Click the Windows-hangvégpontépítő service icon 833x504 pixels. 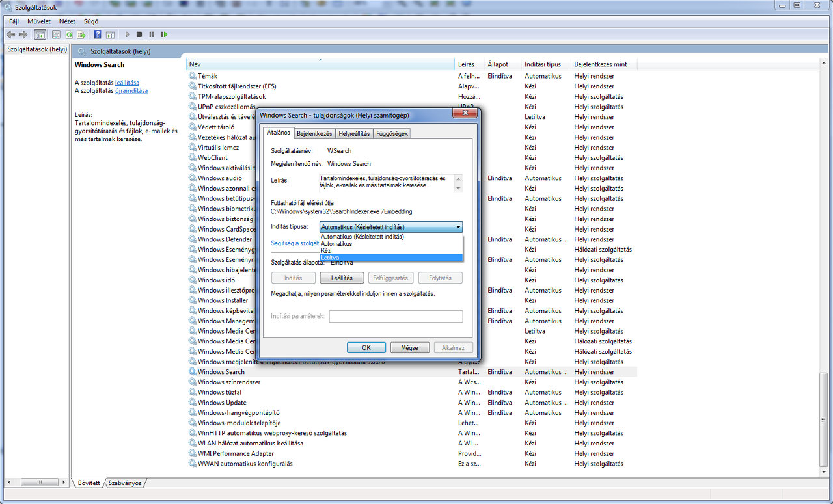(x=193, y=413)
